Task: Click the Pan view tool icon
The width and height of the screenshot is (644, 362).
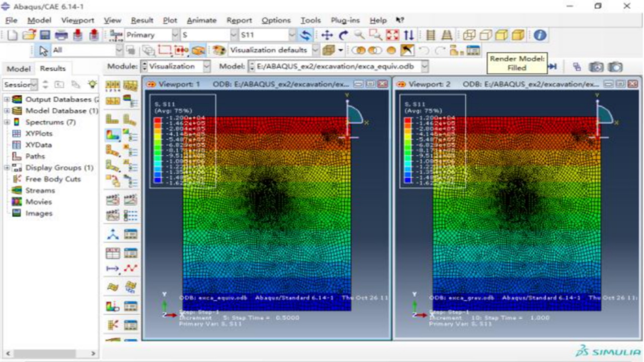Action: (327, 35)
